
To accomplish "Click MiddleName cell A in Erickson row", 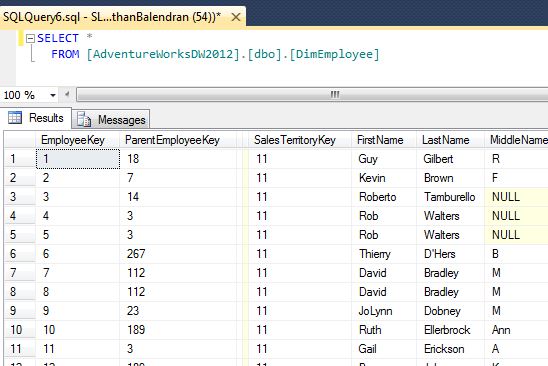I will click(x=517, y=349).
